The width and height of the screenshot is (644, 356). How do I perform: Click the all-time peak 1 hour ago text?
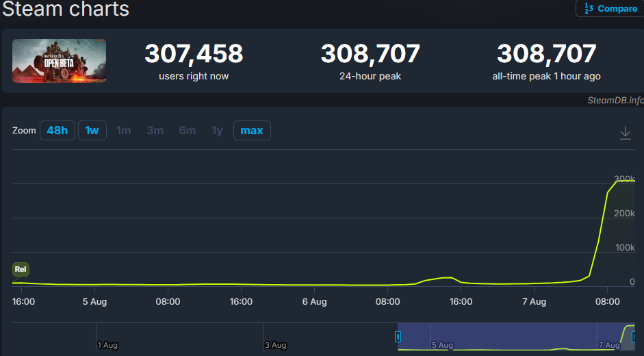pyautogui.click(x=546, y=76)
